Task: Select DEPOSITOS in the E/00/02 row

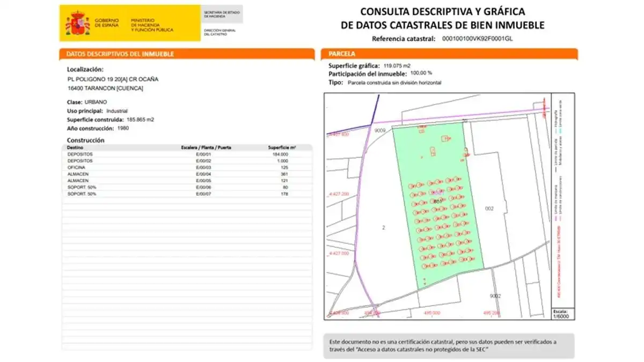Action: (80, 161)
